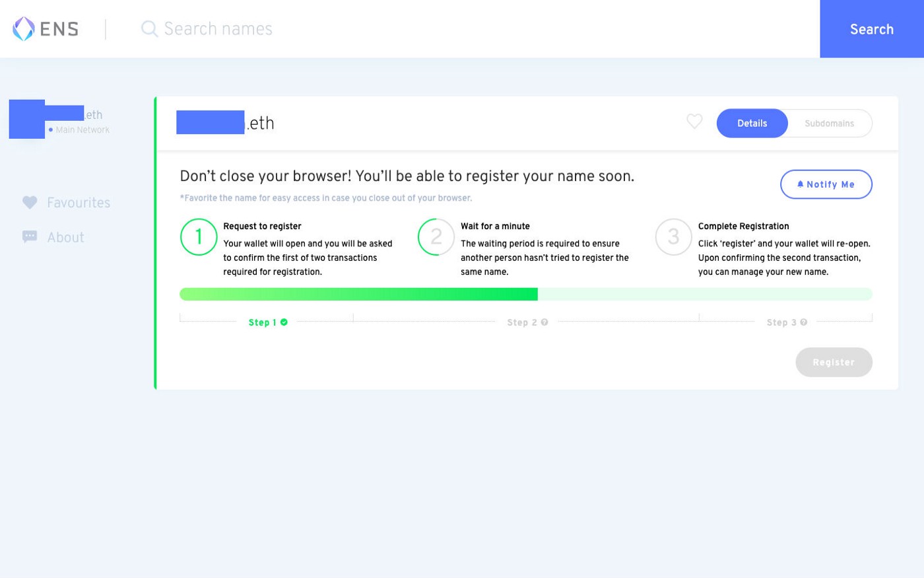The height and width of the screenshot is (578, 924).
Task: Click the blue Search button
Action: (x=871, y=29)
